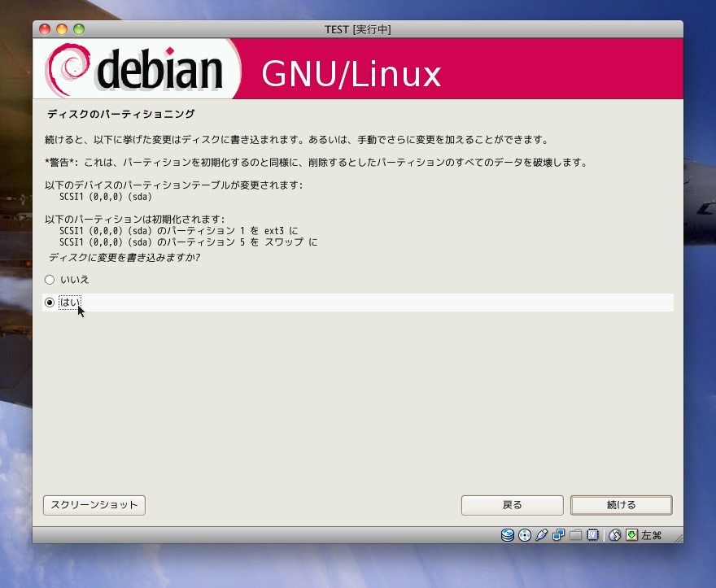716x588 pixels.
Task: Zoom the TEST window with green button
Action: (x=79, y=29)
